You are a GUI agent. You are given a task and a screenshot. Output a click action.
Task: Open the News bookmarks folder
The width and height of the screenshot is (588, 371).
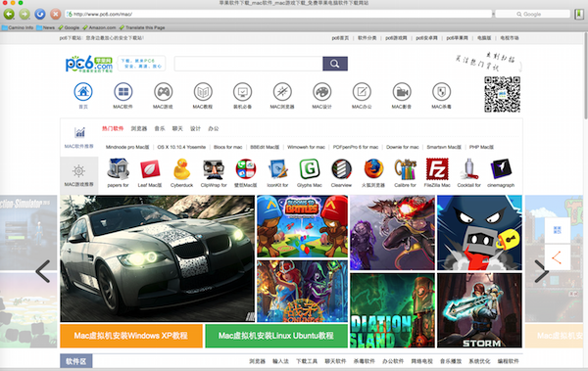point(45,27)
